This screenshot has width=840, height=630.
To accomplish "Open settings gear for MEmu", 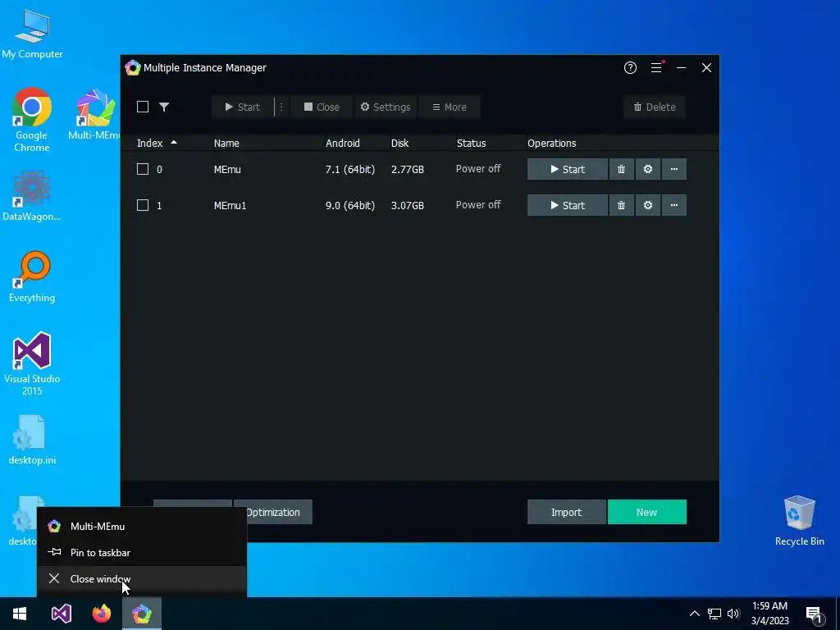I will click(648, 169).
